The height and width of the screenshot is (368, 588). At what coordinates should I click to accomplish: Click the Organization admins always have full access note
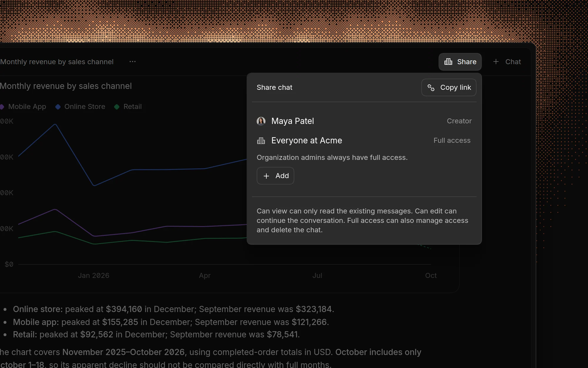332,158
